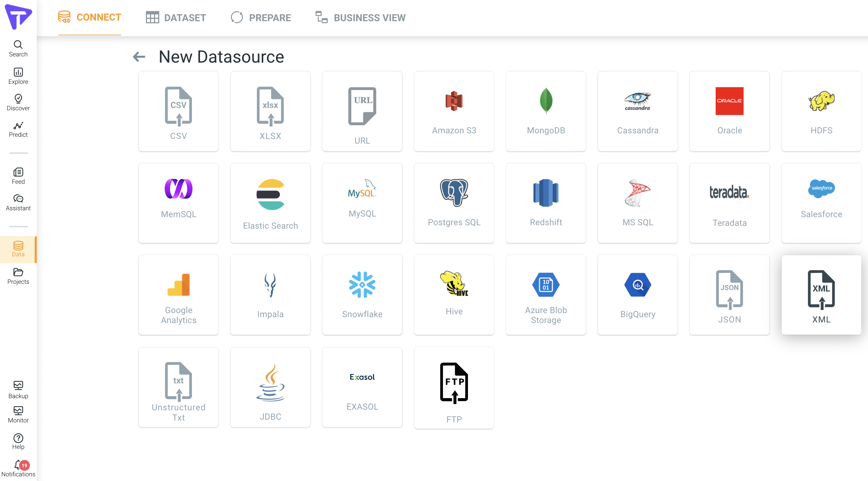Click the Unstructured Txt datasource card
This screenshot has height=481, width=868.
pyautogui.click(x=178, y=387)
